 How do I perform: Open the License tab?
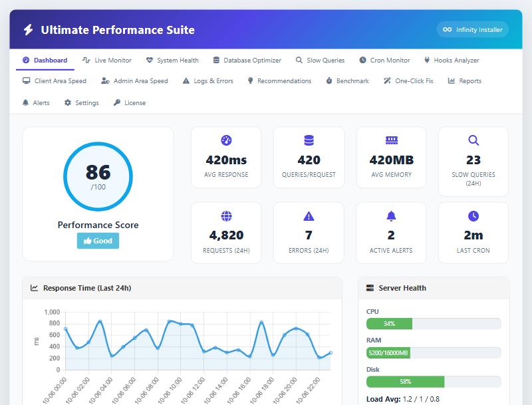130,103
